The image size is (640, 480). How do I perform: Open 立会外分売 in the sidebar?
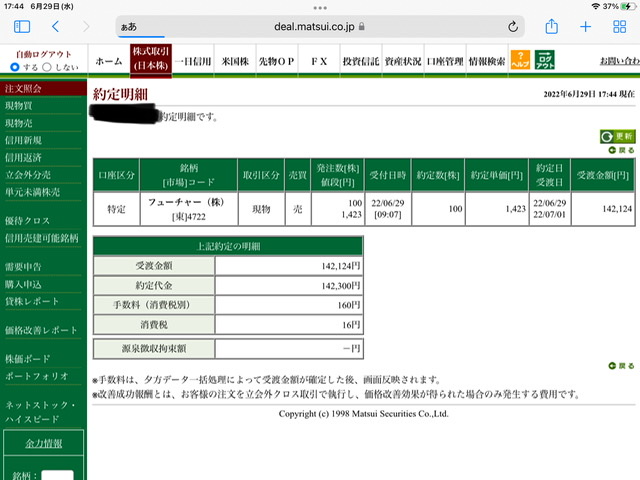pyautogui.click(x=28, y=175)
